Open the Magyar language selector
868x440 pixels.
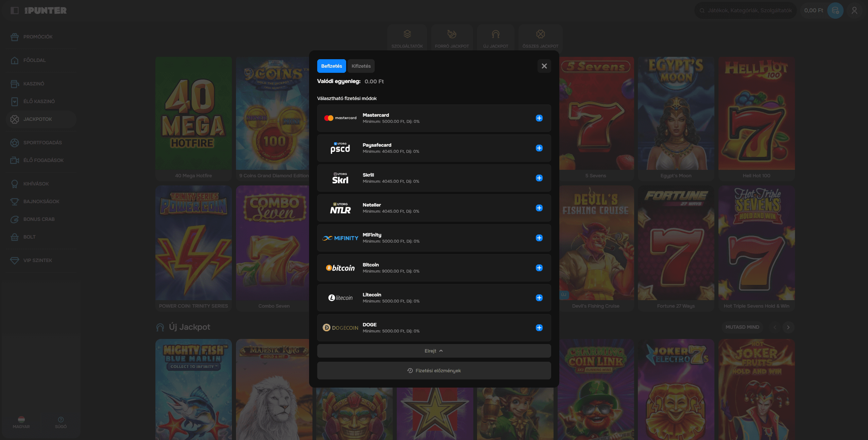(21, 422)
